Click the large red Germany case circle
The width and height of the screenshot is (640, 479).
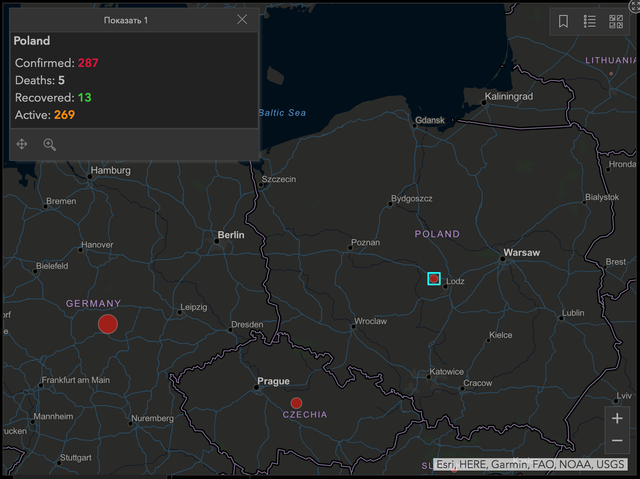tap(108, 324)
